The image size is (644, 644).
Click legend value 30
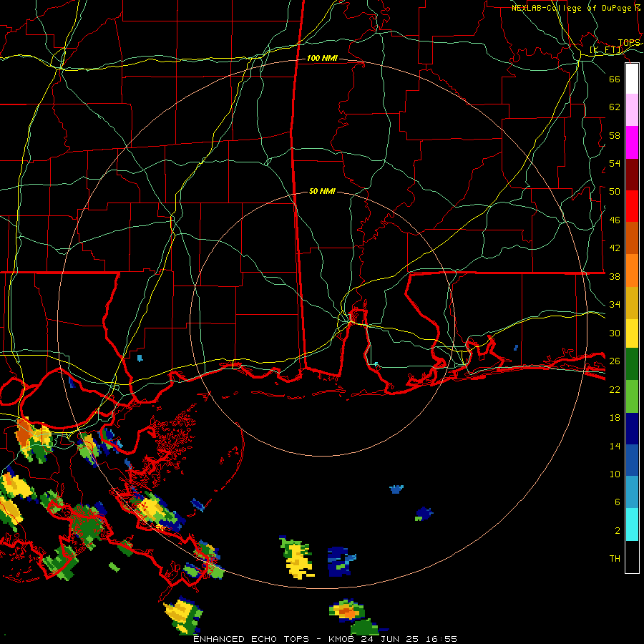tap(615, 333)
